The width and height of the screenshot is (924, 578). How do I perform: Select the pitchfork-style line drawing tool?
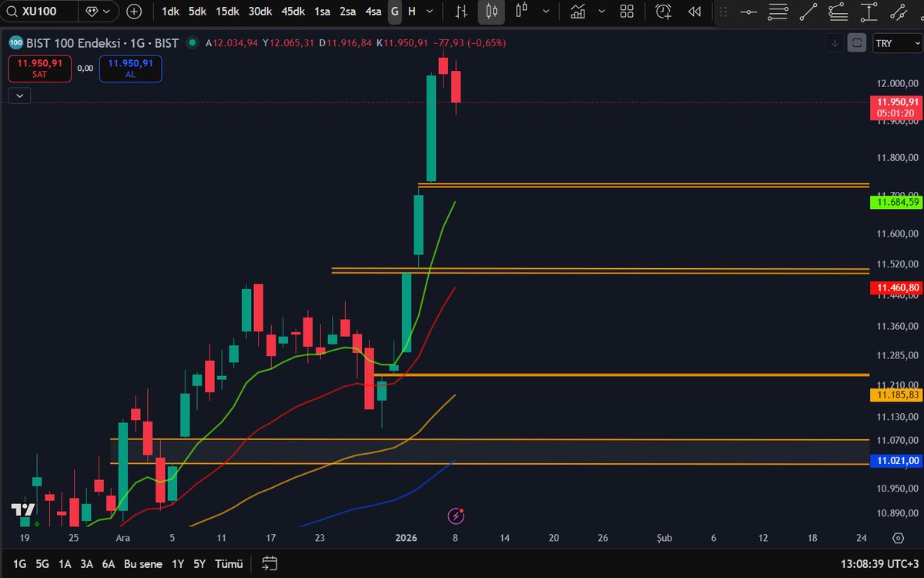click(839, 12)
